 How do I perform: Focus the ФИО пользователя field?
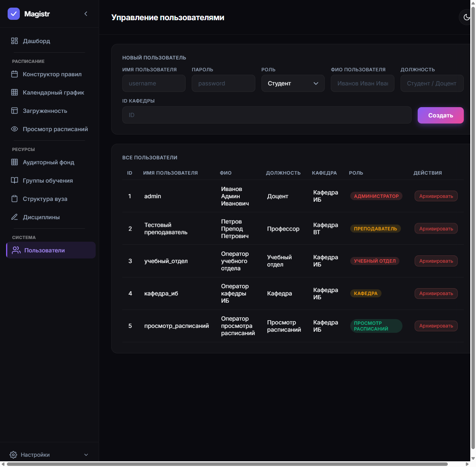(362, 83)
